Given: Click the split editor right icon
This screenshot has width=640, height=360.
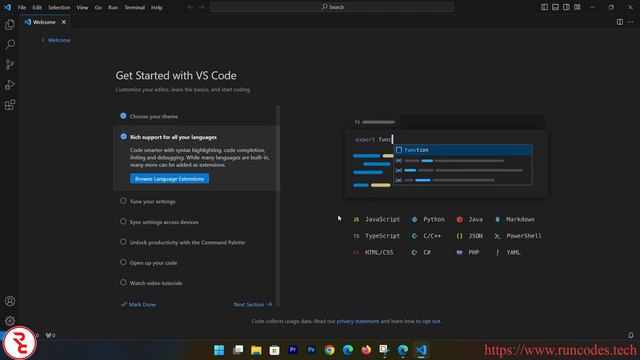Looking at the screenshot, I should [x=620, y=22].
